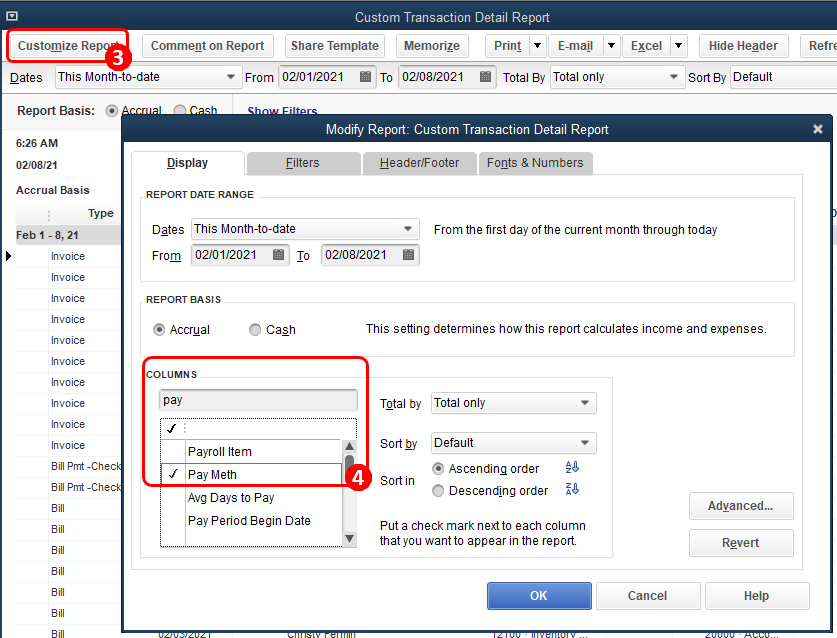837x638 pixels.
Task: Click the Help button
Action: 756,595
